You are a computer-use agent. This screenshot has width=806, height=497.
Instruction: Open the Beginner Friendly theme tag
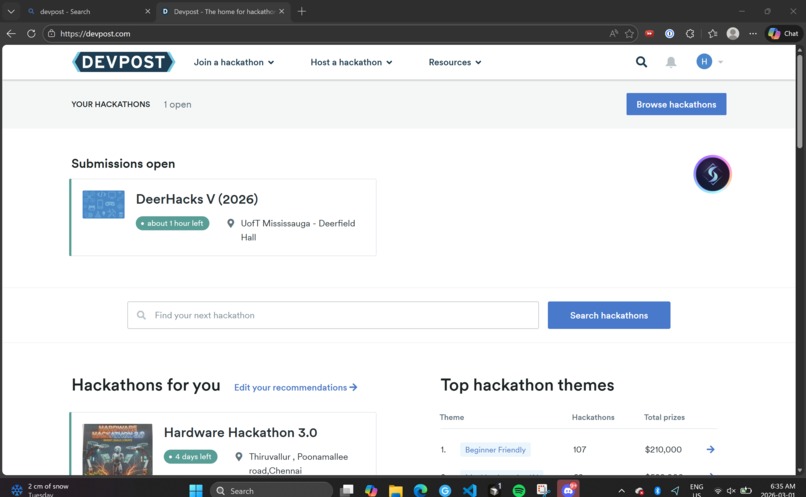(495, 450)
